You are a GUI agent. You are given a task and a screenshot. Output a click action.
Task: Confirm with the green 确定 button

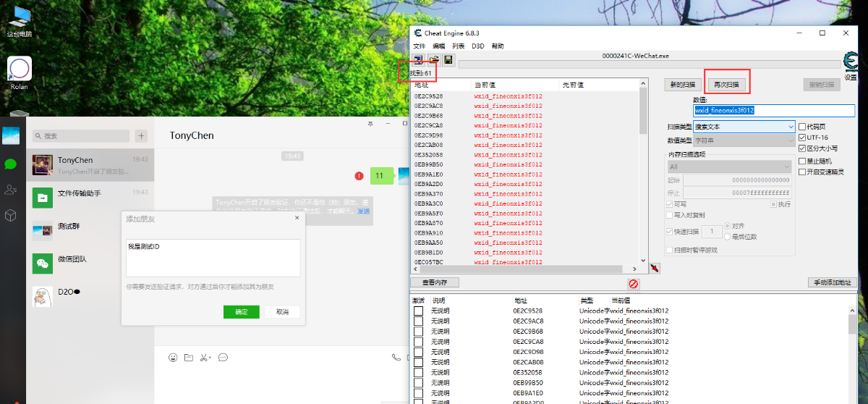(x=242, y=311)
